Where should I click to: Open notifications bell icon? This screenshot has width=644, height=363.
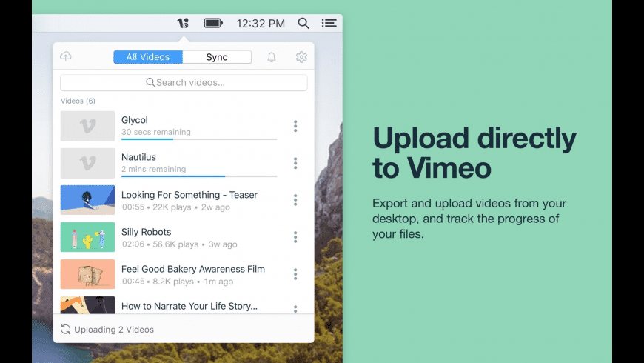coord(272,57)
